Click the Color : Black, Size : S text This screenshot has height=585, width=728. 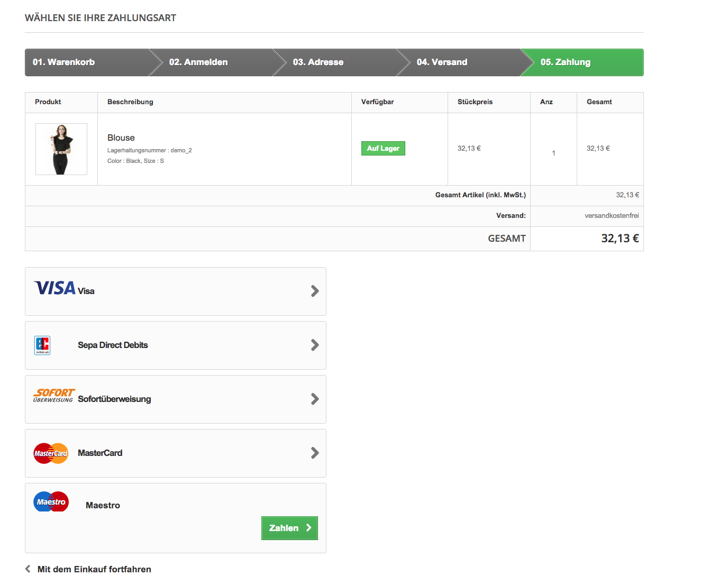(135, 161)
